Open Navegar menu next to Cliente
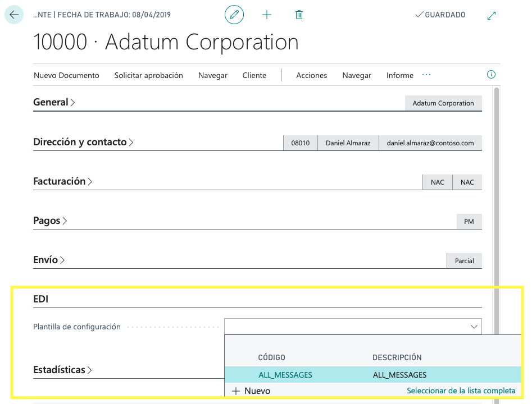532x404 pixels. click(213, 75)
